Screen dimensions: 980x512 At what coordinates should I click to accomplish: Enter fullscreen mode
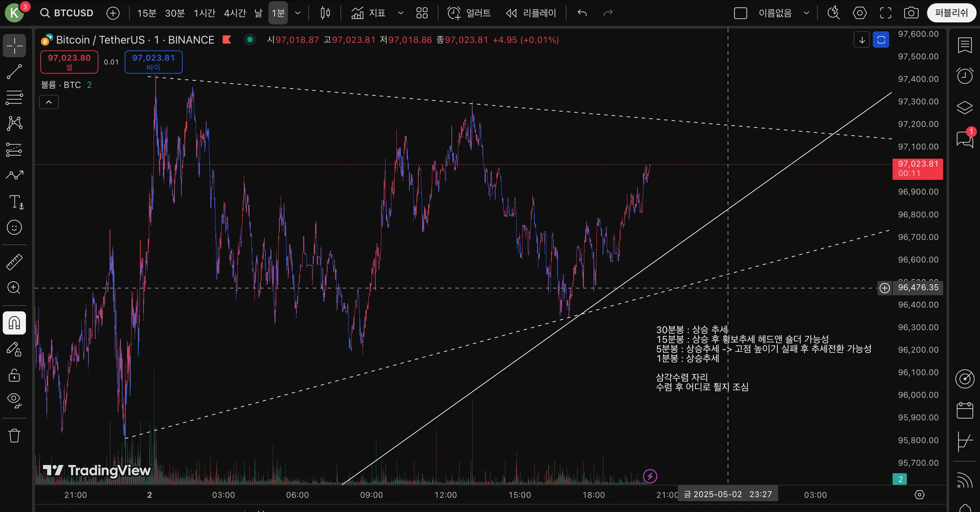[x=886, y=13]
